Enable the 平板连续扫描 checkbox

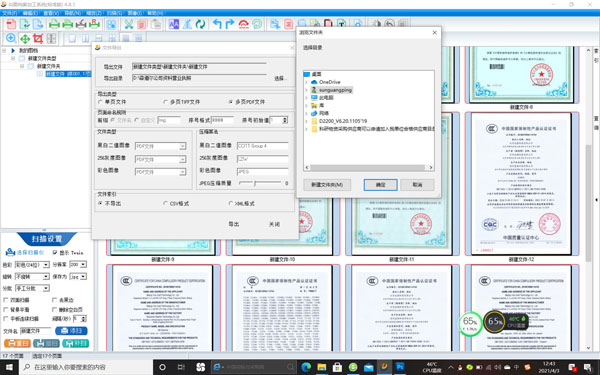click(6, 318)
